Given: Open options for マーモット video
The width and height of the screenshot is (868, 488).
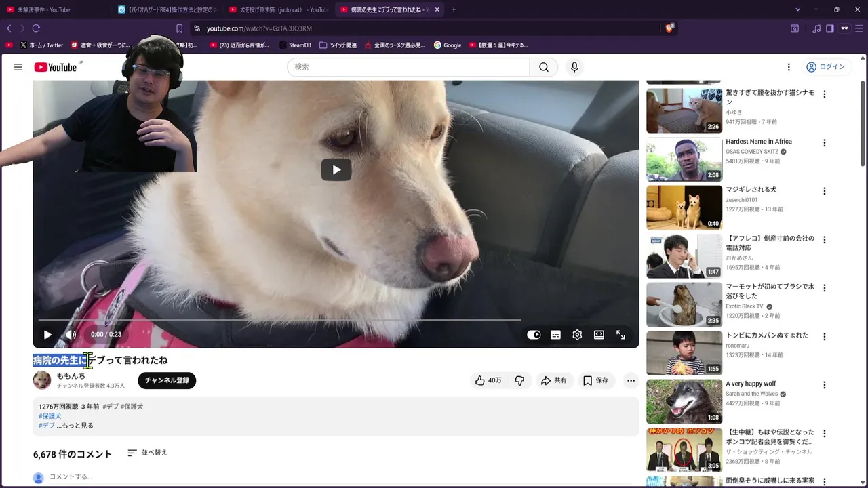Looking at the screenshot, I should pos(825,288).
